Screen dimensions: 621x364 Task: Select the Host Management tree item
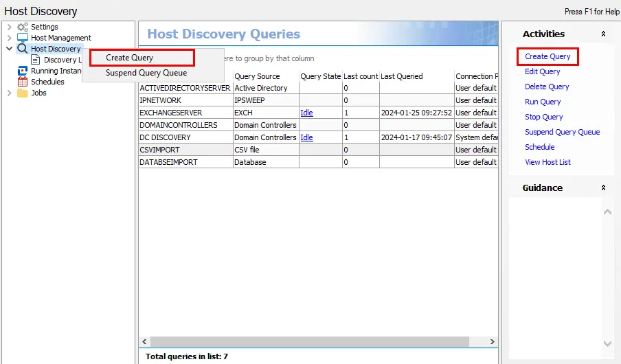tap(61, 38)
